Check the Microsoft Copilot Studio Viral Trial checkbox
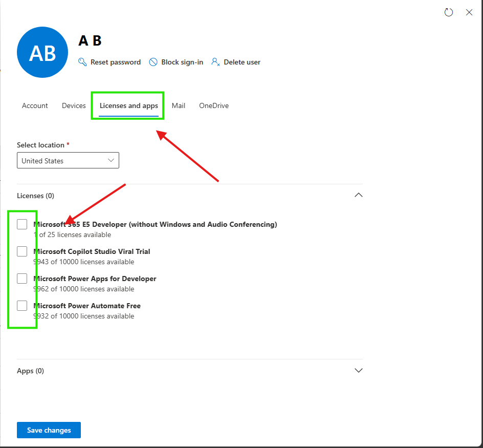Image resolution: width=483 pixels, height=448 pixels. point(22,251)
